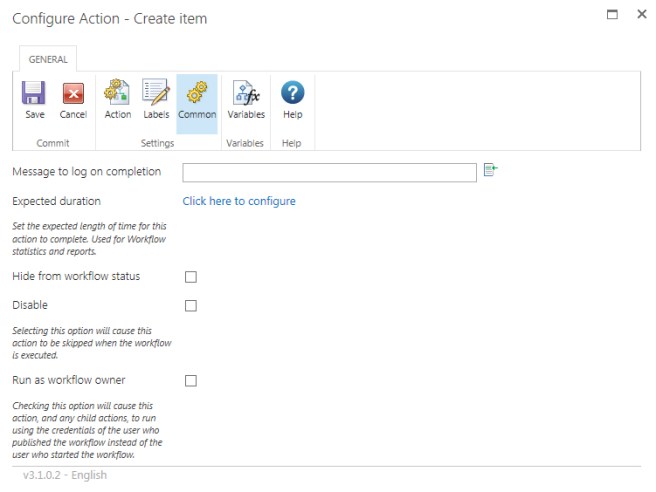Tick the Disable checkbox

tap(191, 306)
